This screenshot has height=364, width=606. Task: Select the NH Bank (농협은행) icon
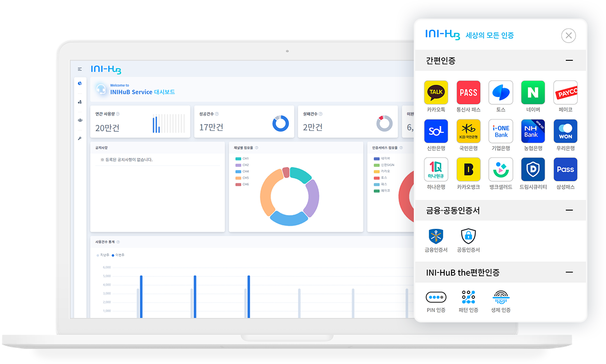point(533,131)
